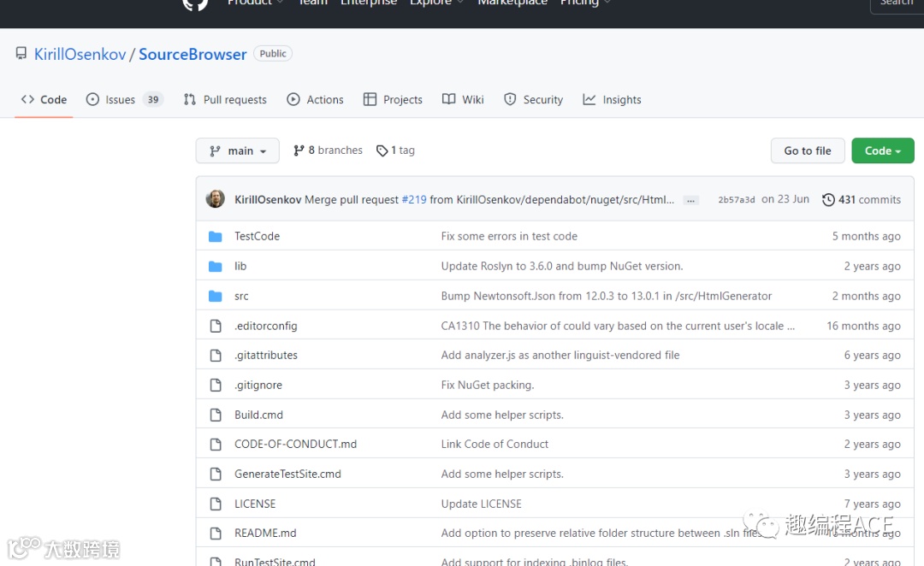The height and width of the screenshot is (566, 924).
Task: Open the Build.cmd file
Action: click(x=258, y=415)
